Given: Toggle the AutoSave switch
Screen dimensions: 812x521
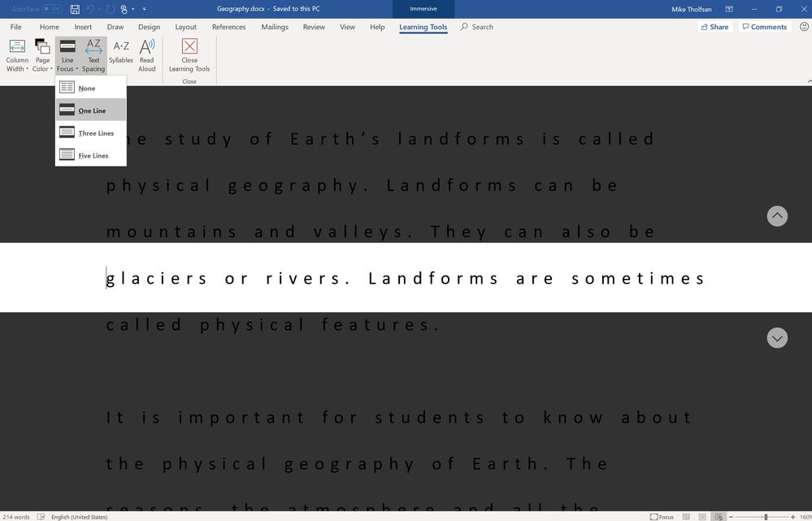Looking at the screenshot, I should tap(52, 9).
